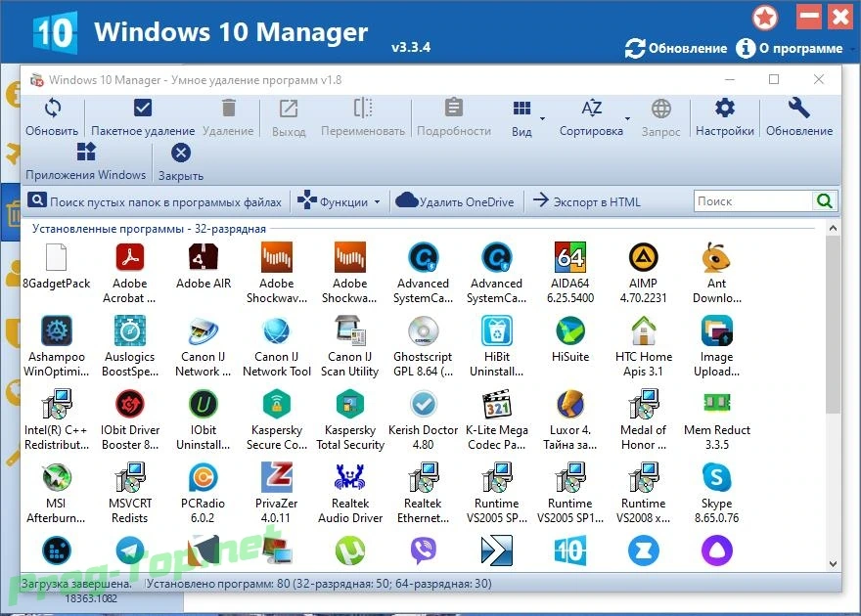Screen dimensions: 861x616
Task: Click Поиск пустых папок в программных файлах
Action: 155,201
